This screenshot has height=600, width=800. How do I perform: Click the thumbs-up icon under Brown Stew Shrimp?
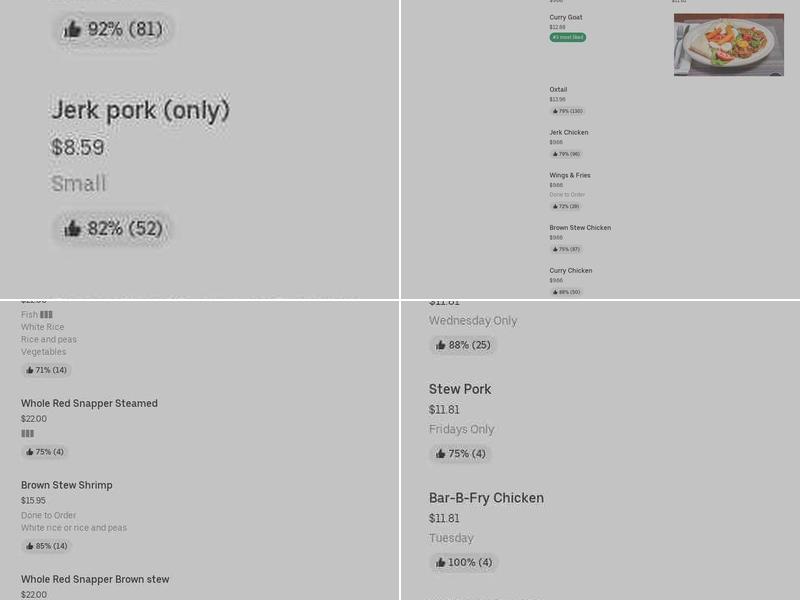coord(30,546)
